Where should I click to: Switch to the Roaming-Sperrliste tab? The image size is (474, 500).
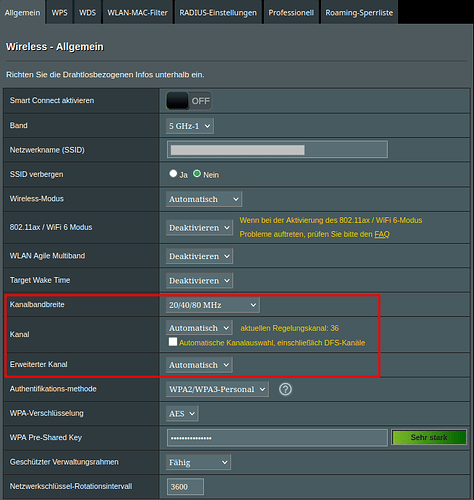tap(359, 13)
